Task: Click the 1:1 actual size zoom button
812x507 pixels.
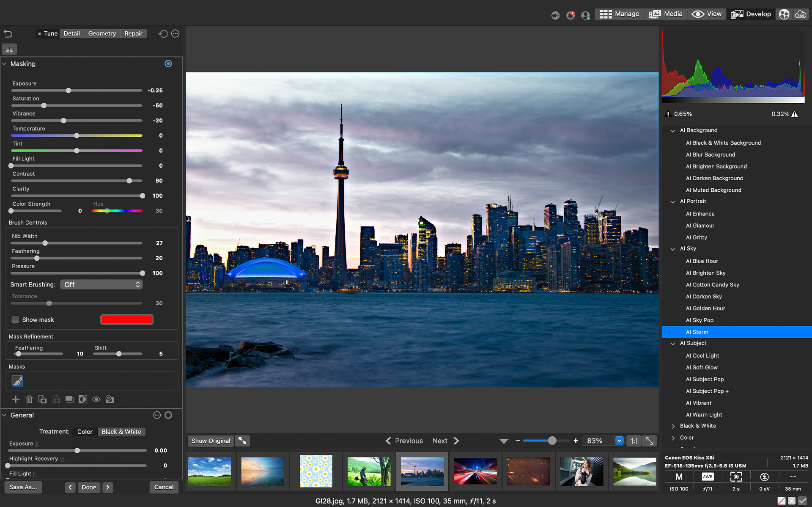Action: click(634, 441)
